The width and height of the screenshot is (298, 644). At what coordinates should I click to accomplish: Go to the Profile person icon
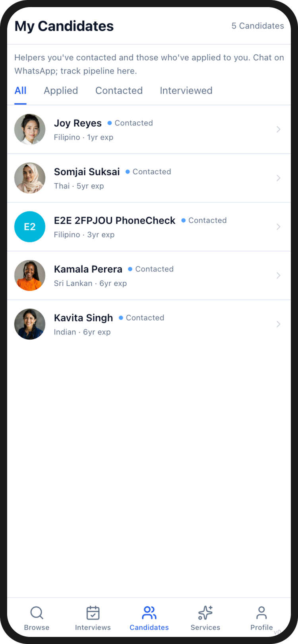coord(261,613)
